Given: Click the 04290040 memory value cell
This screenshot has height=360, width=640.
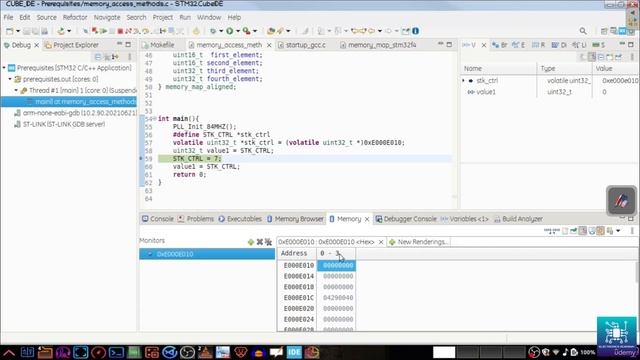Looking at the screenshot, I should [x=338, y=298].
